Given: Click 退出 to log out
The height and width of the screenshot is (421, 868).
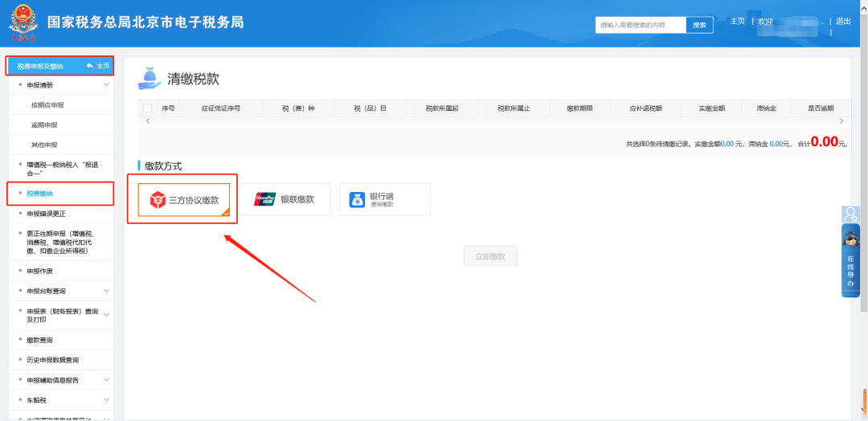Looking at the screenshot, I should click(x=843, y=21).
